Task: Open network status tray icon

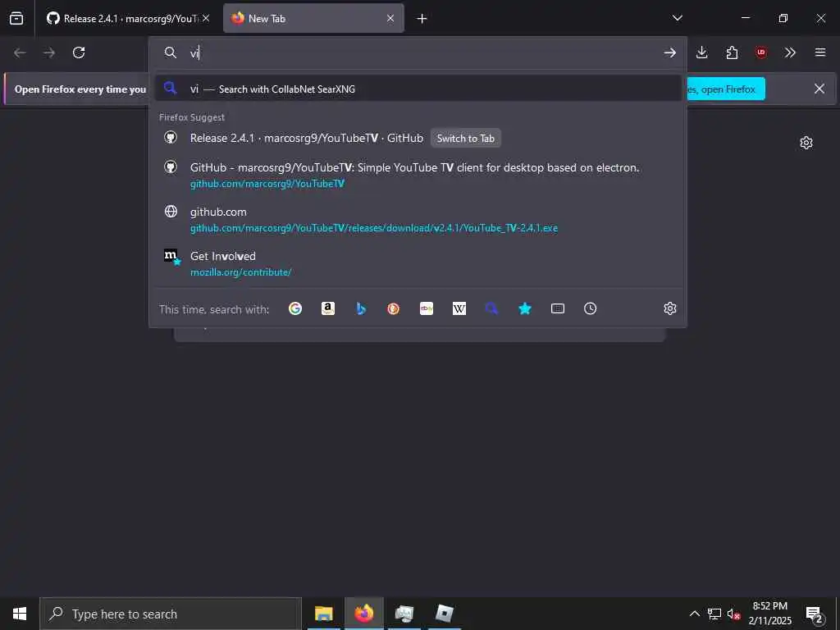Action: (714, 614)
